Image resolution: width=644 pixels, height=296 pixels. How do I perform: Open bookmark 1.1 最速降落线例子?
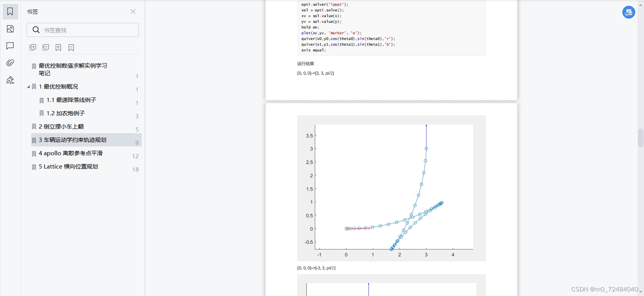71,100
